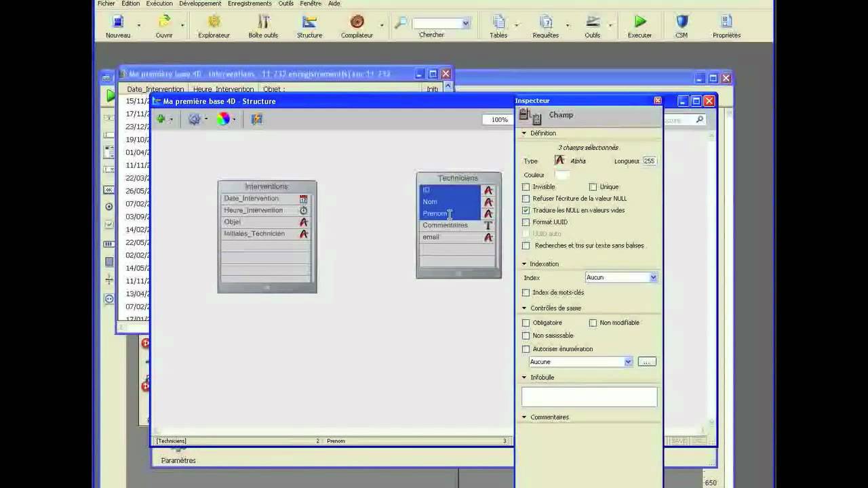Open the Exécution menu

coord(159,3)
